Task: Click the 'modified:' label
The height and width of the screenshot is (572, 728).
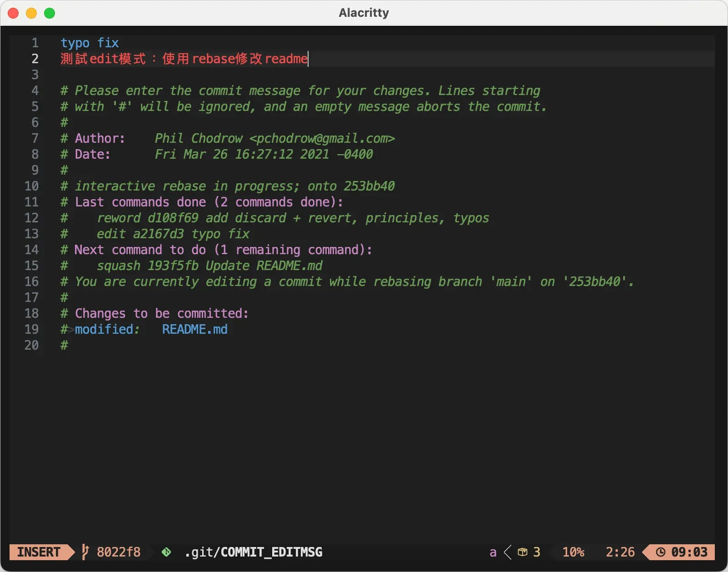Action: point(107,329)
